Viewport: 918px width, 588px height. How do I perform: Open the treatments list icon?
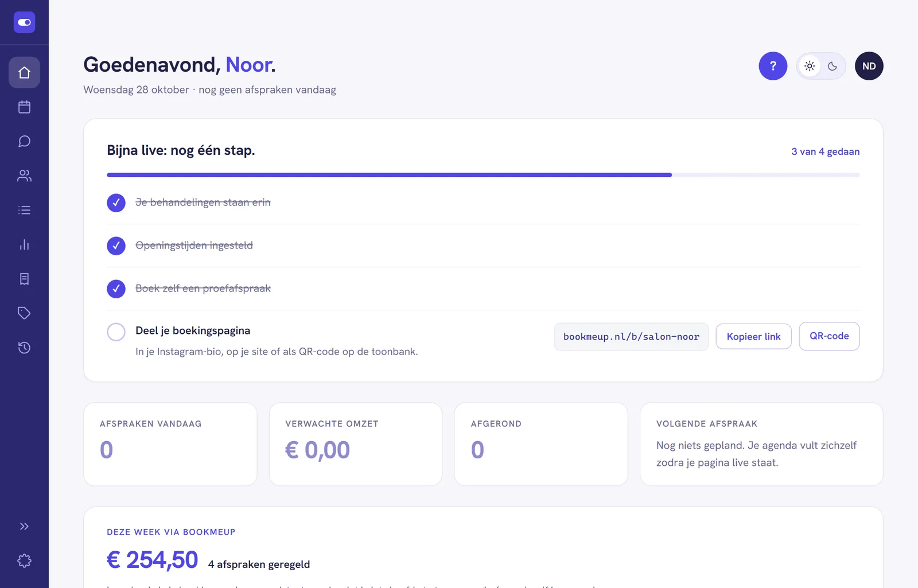click(24, 210)
